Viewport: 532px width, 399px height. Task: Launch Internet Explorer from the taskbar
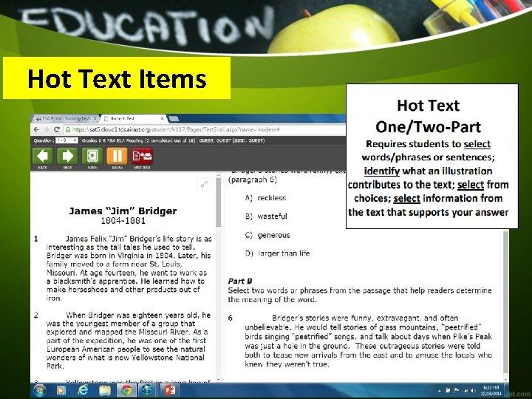83,391
